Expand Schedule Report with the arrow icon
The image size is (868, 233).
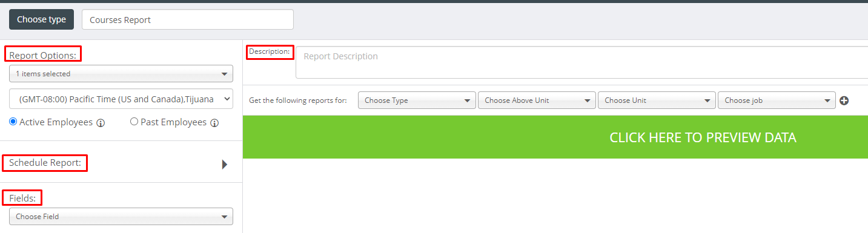[225, 164]
